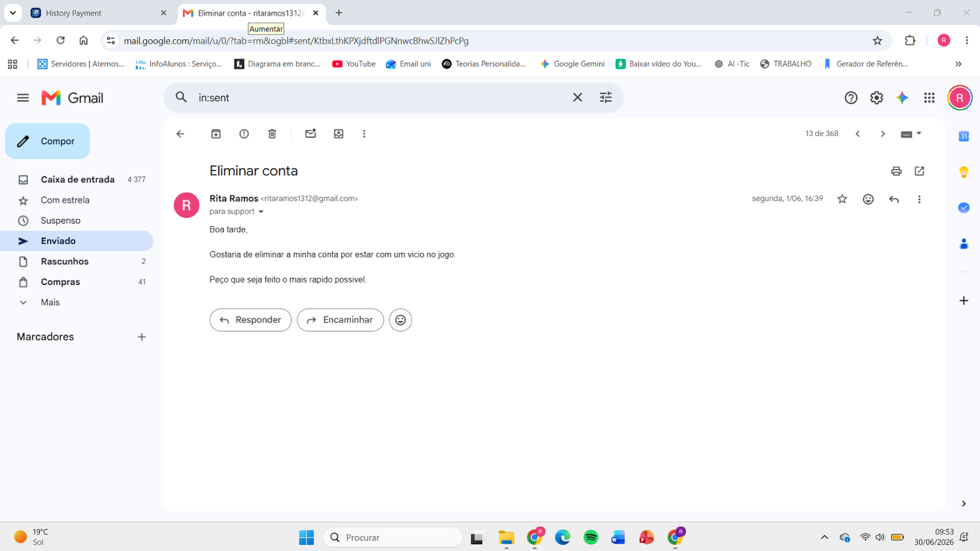Click the Responder button
Screen dimensions: 980x551
pyautogui.click(x=251, y=320)
